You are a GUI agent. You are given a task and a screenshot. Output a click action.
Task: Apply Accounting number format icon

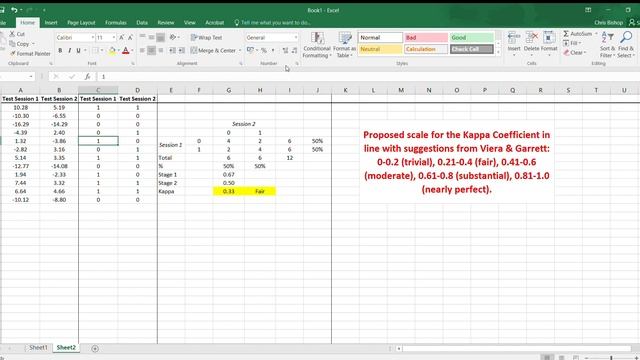[x=250, y=50]
